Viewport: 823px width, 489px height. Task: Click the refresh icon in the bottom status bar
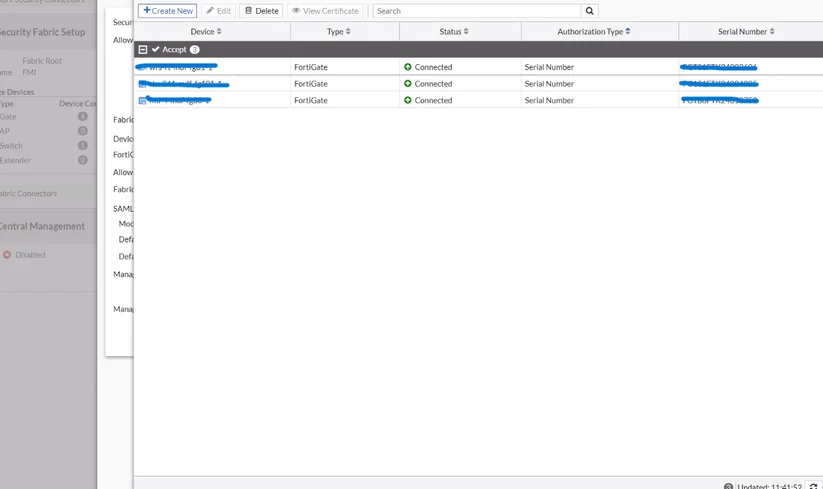pyautogui.click(x=813, y=485)
